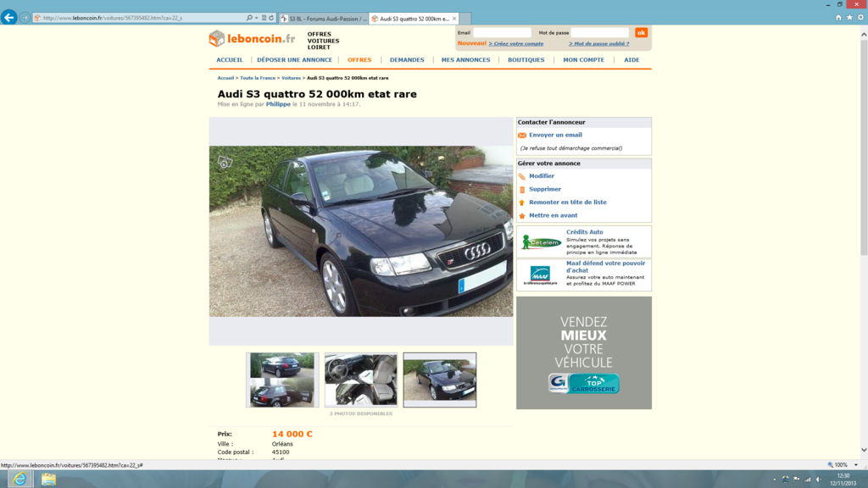Open the address bar search dropdown
The height and width of the screenshot is (488, 868).
256,17
